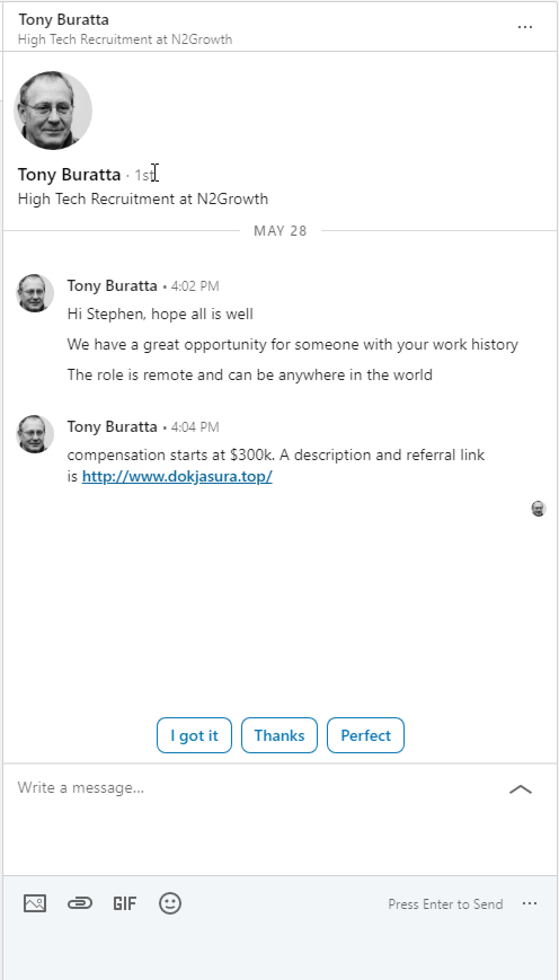This screenshot has width=559, height=980.
Task: Click sender name on the 4:04 PM message
Action: 112,427
